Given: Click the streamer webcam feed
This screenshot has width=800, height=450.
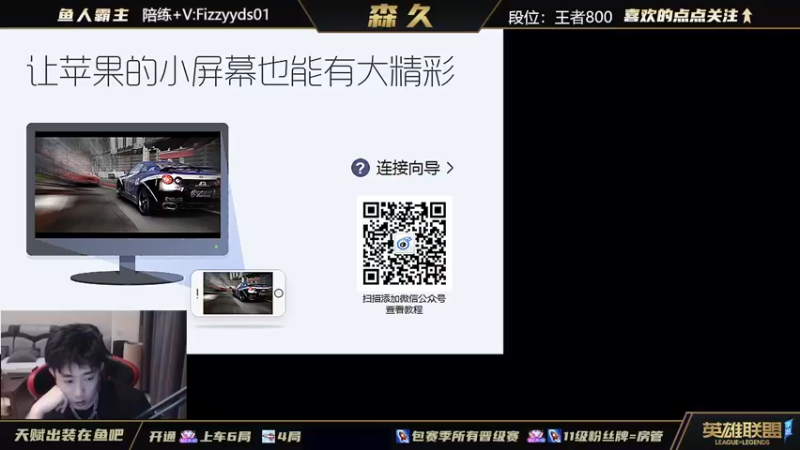Looking at the screenshot, I should (93, 364).
